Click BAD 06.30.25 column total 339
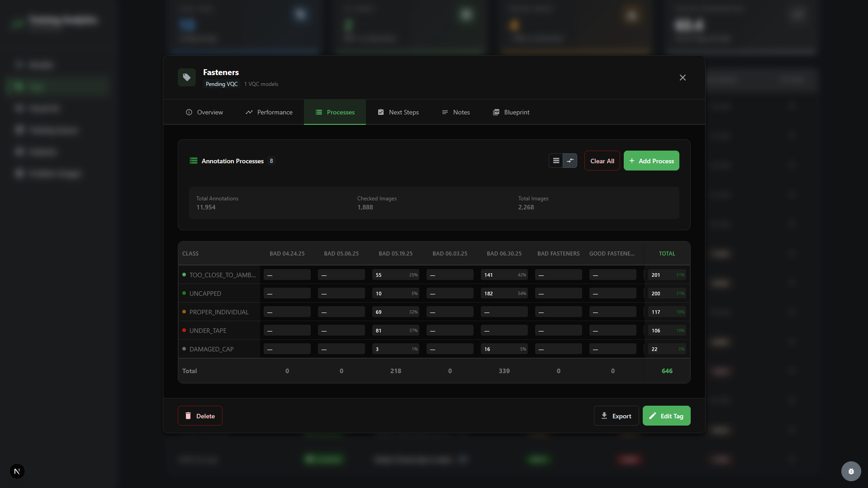 click(x=504, y=371)
